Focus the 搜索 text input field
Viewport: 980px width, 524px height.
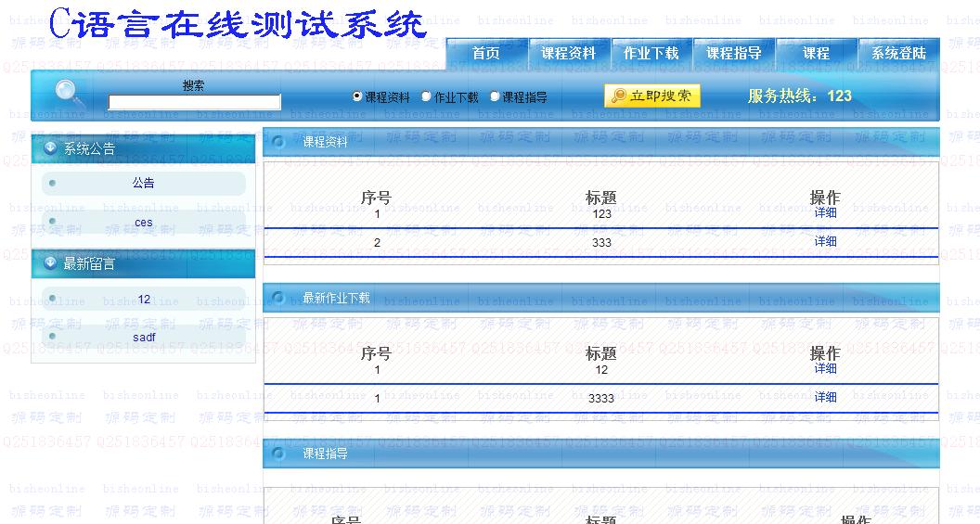[194, 102]
